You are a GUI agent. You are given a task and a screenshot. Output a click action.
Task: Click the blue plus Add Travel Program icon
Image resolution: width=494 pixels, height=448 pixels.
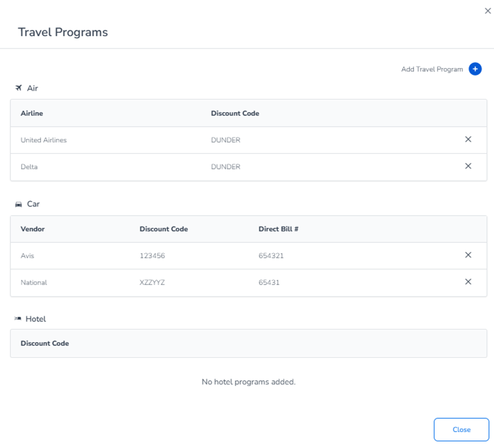point(475,69)
